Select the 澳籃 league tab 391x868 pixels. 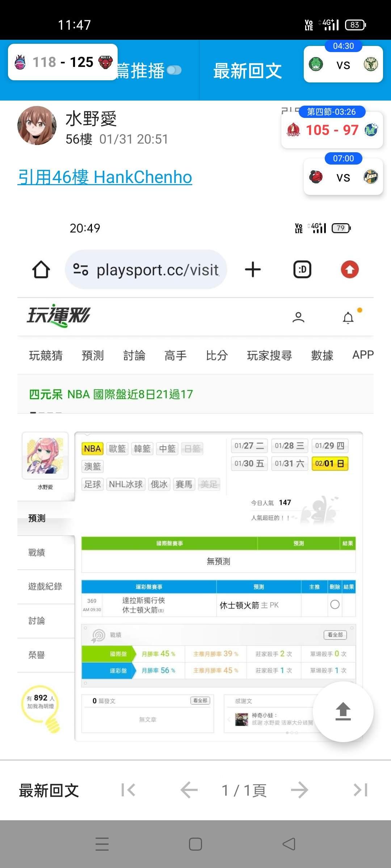point(93,467)
